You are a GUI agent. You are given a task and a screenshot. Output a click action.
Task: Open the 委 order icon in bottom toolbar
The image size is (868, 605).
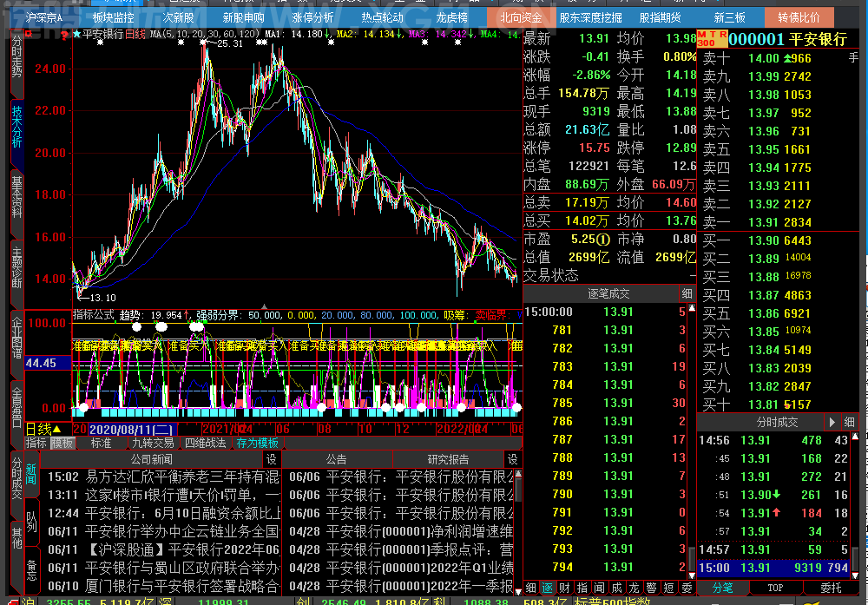[687, 588]
